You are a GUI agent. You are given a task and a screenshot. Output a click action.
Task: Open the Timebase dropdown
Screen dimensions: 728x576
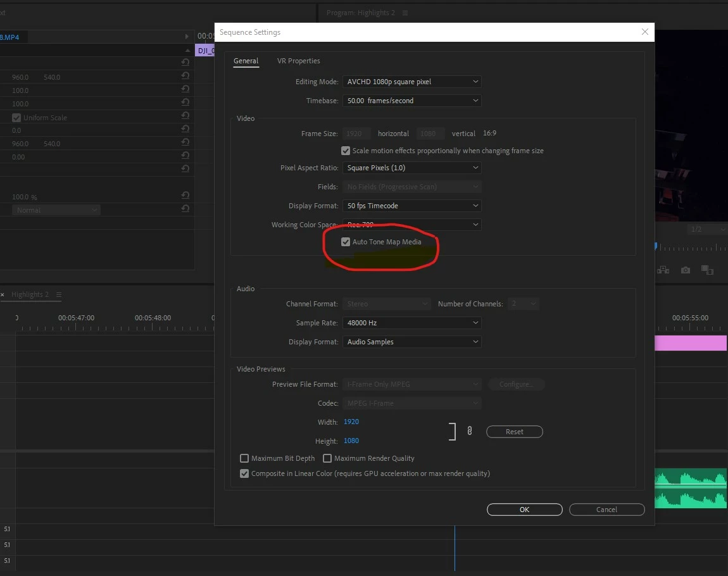coord(411,101)
